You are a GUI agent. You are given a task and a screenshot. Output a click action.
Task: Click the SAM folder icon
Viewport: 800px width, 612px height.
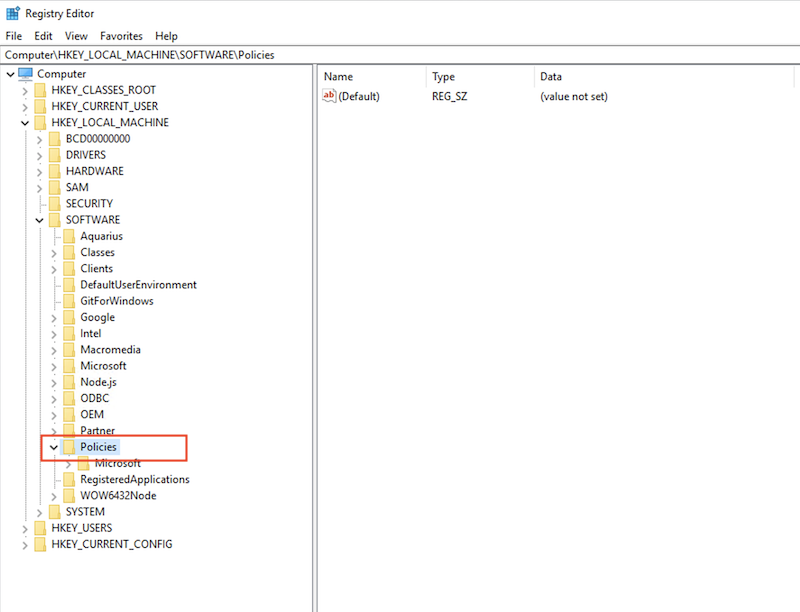pos(55,188)
